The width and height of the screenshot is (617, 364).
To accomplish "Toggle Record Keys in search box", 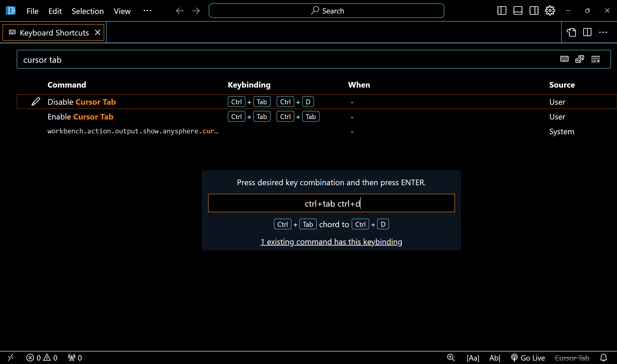I will pos(564,59).
